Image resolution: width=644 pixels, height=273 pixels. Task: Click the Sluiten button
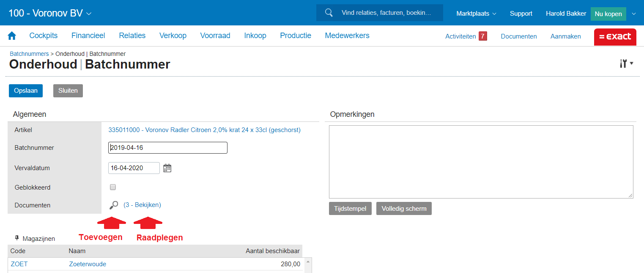(x=68, y=91)
